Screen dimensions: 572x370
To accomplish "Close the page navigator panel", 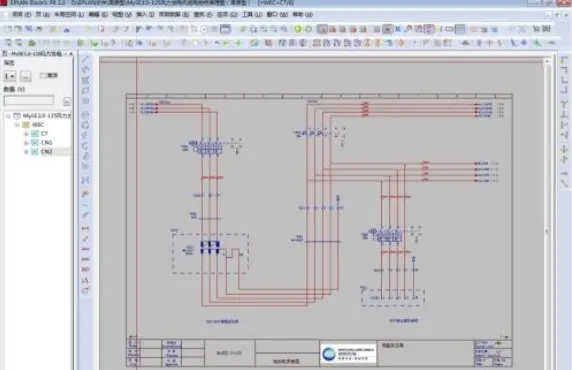I will click(71, 54).
